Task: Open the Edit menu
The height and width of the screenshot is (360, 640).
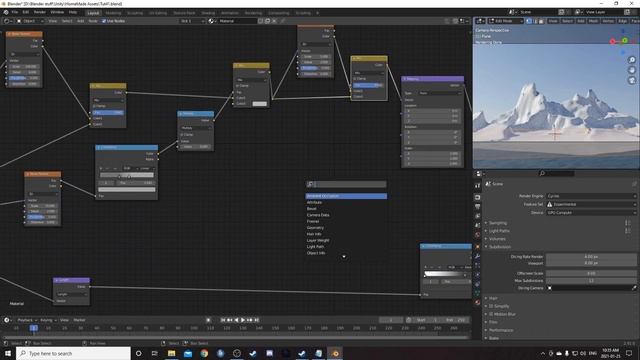Action: [26, 12]
